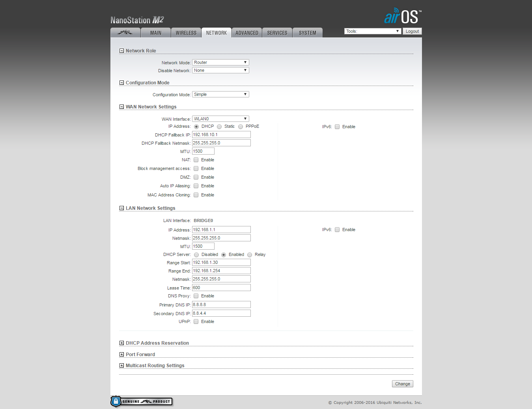This screenshot has height=409, width=532.
Task: Click the LAN Netmask field under IP Address
Action: coord(221,238)
